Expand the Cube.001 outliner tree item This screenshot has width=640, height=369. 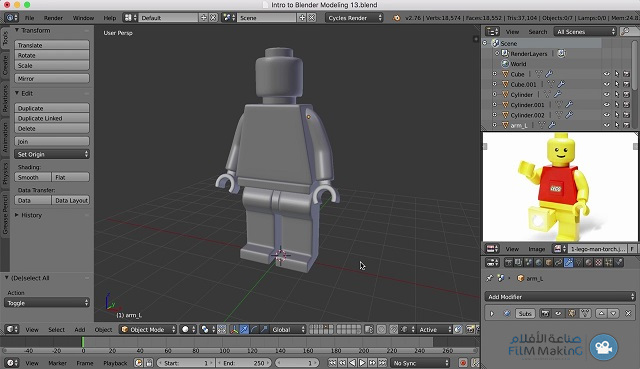494,84
